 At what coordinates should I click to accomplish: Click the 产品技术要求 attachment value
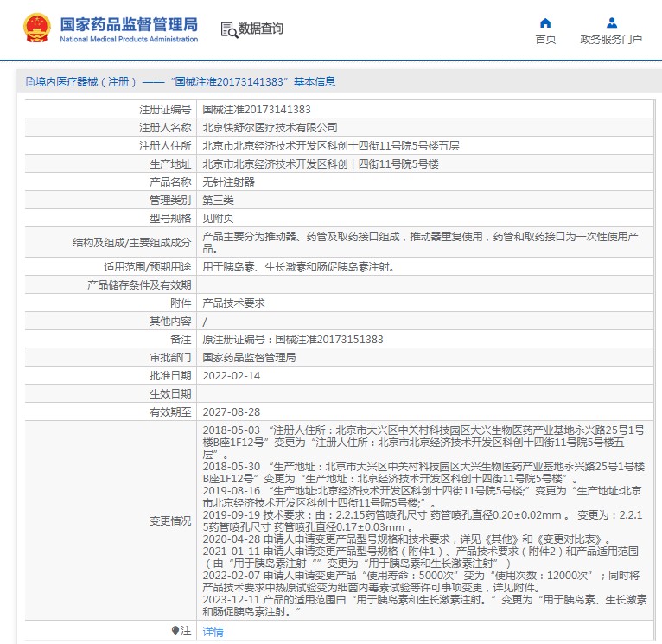click(x=233, y=303)
